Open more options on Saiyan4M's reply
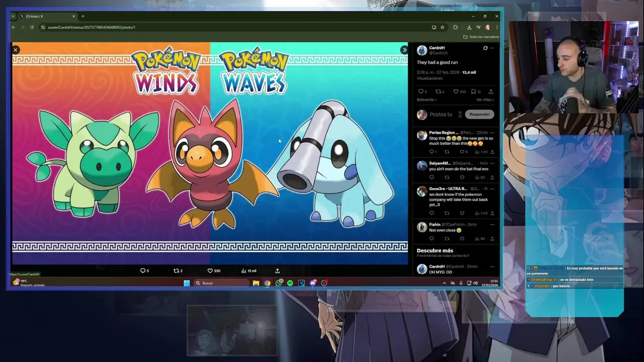This screenshot has height=362, width=644. pyautogui.click(x=492, y=163)
